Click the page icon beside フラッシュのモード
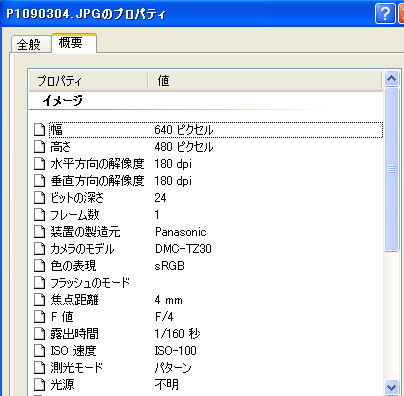 (x=39, y=283)
